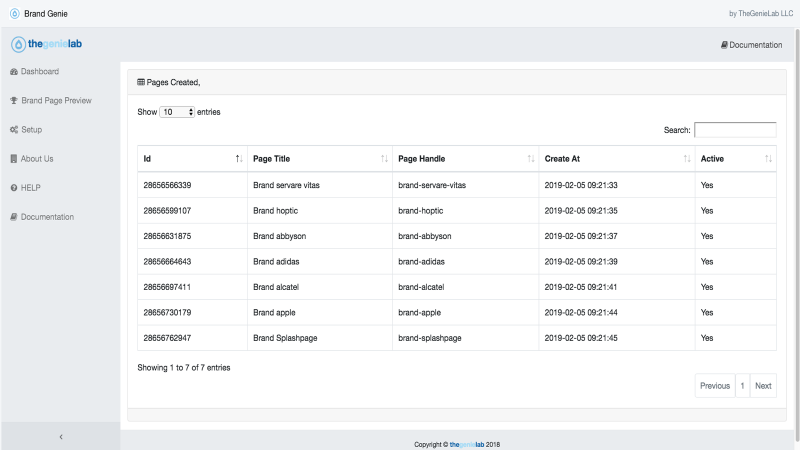Click the Dashboard gauge icon
The height and width of the screenshot is (450, 800).
tap(14, 72)
